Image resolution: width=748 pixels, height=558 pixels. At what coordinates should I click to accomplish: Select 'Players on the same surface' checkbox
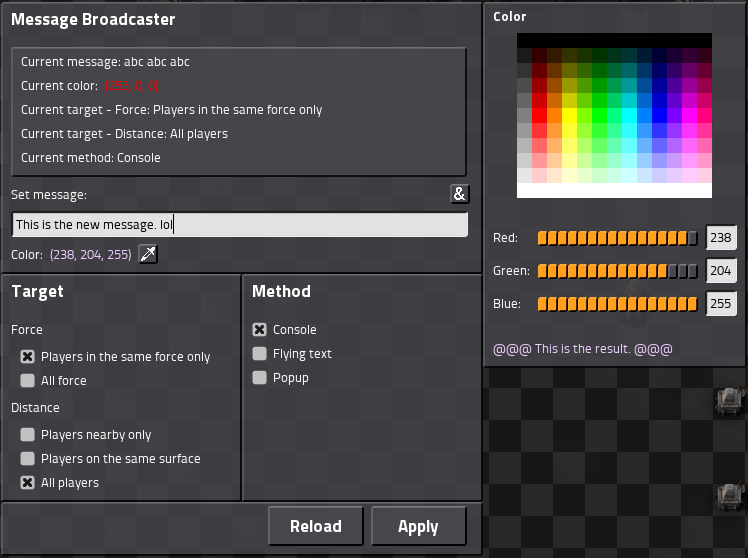click(28, 459)
